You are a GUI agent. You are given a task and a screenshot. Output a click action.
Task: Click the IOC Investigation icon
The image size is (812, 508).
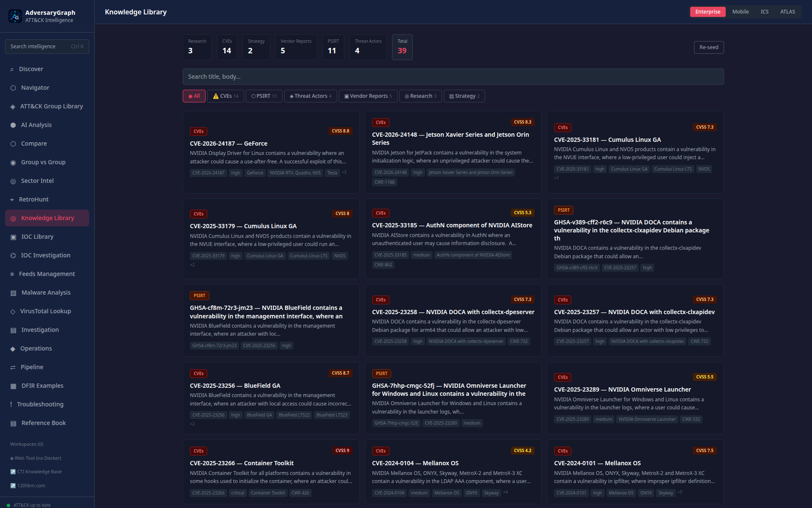click(13, 256)
